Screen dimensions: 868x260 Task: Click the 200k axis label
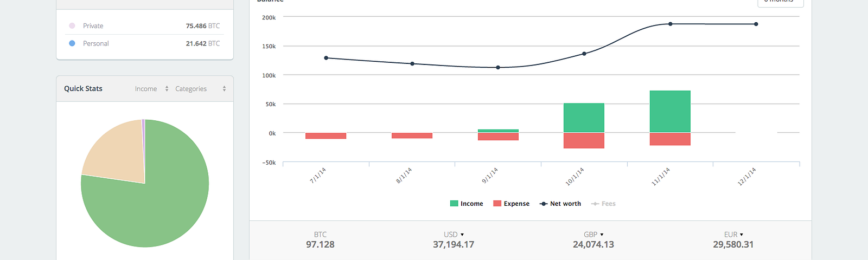click(x=269, y=17)
